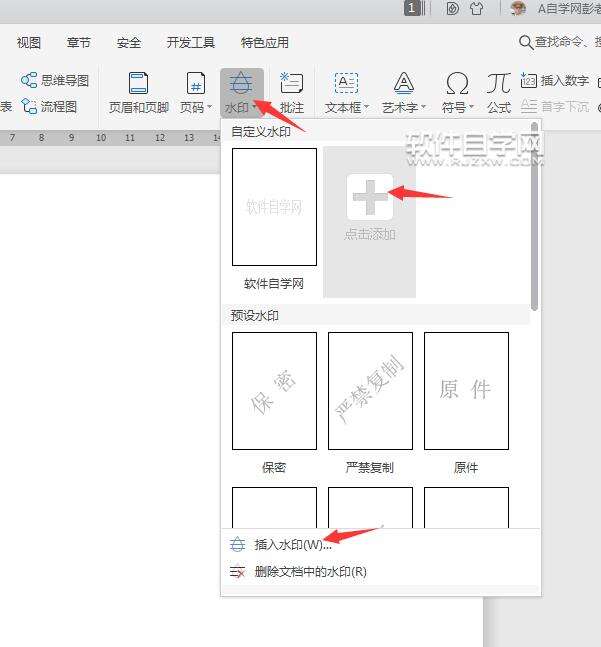Viewport: 601px width, 647px height.
Task: Open 页眉和页脚 header and footer
Action: point(139,93)
